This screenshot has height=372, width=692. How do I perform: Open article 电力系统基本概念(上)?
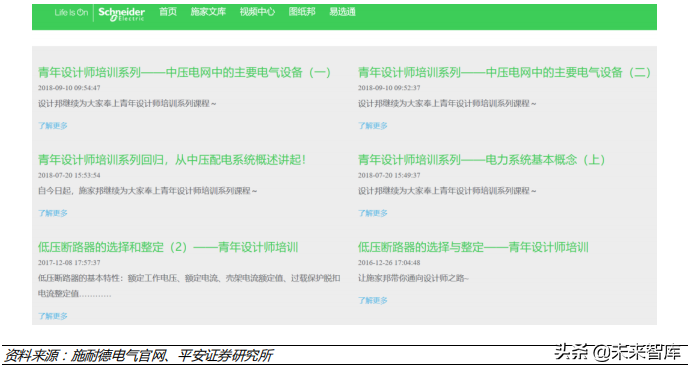coord(481,160)
